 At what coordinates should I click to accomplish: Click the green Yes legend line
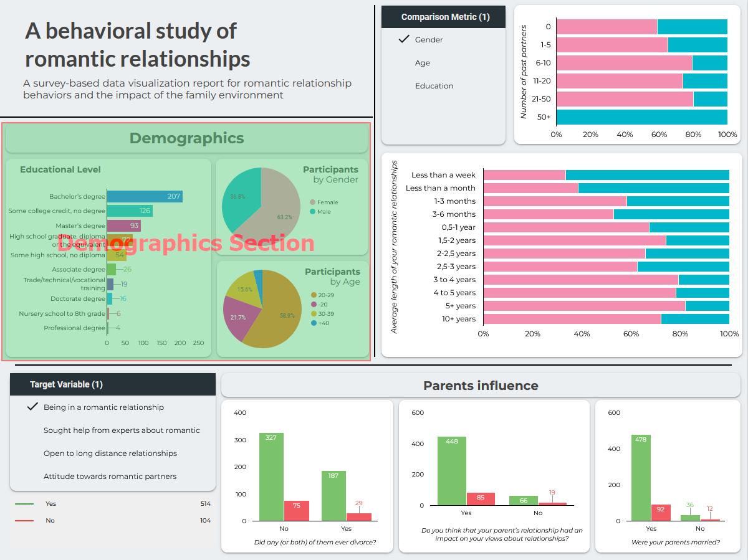tap(24, 504)
